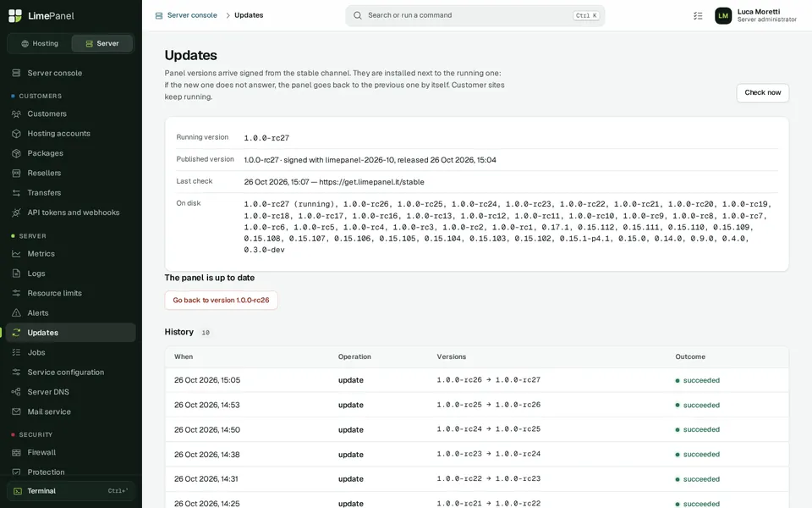Click the Mail service envelope icon

[17, 411]
